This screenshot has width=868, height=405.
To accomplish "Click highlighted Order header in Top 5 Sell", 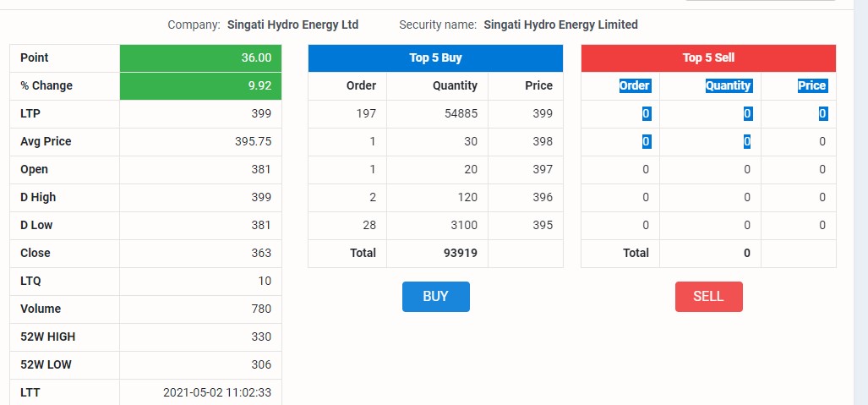I will (635, 86).
